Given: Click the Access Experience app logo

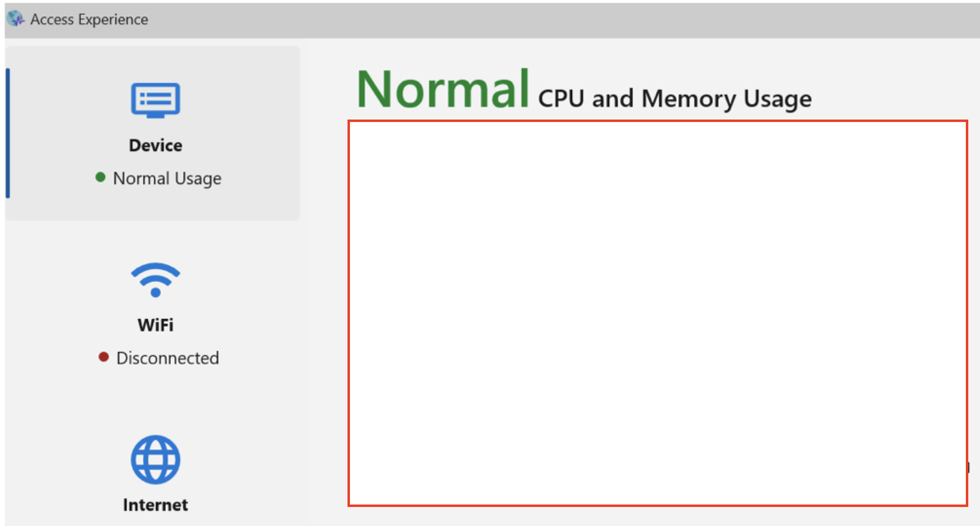Looking at the screenshot, I should pos(15,19).
